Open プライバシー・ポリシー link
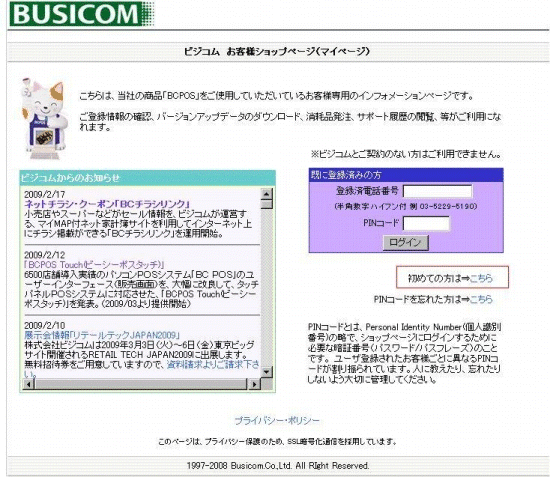This screenshot has width=550, height=477. [277, 421]
